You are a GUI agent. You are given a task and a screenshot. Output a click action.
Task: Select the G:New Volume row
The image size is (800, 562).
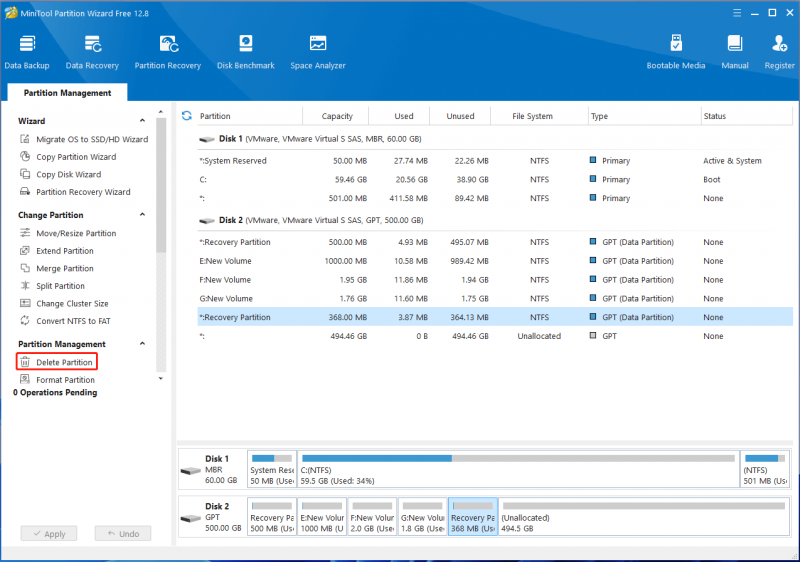[495, 299]
